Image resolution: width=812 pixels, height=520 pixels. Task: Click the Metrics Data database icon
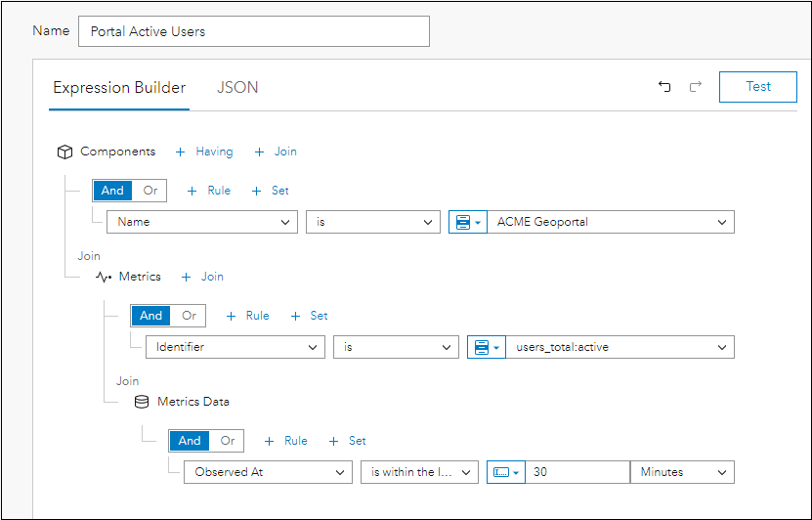tap(142, 402)
